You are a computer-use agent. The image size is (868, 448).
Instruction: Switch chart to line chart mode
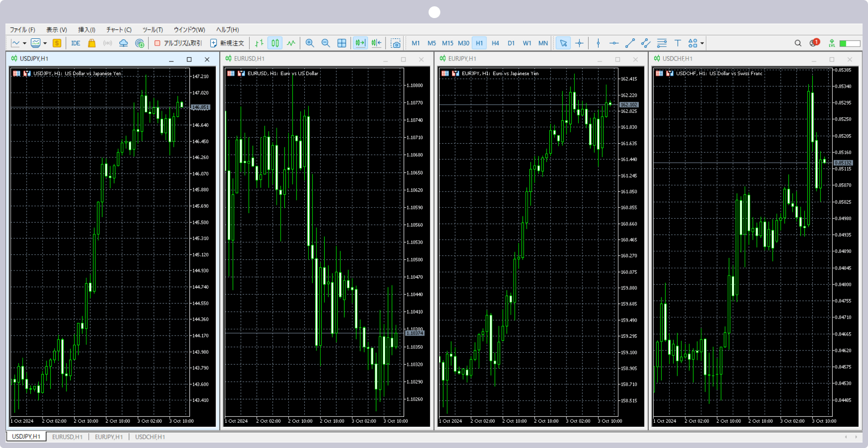291,43
